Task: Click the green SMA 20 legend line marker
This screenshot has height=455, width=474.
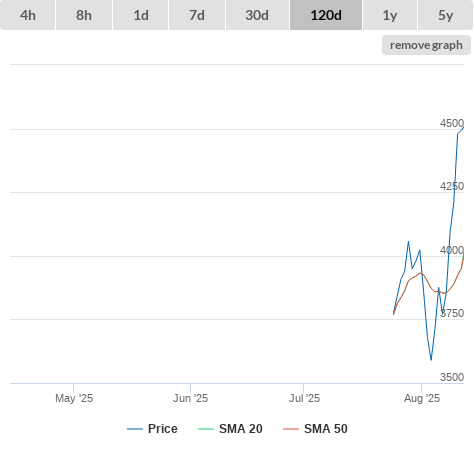Action: [206, 429]
